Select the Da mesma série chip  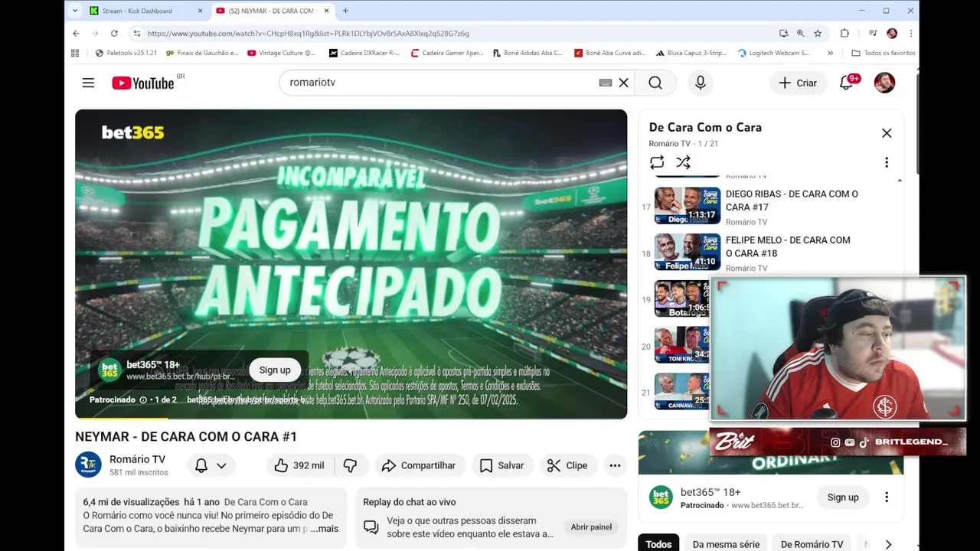[x=726, y=544]
